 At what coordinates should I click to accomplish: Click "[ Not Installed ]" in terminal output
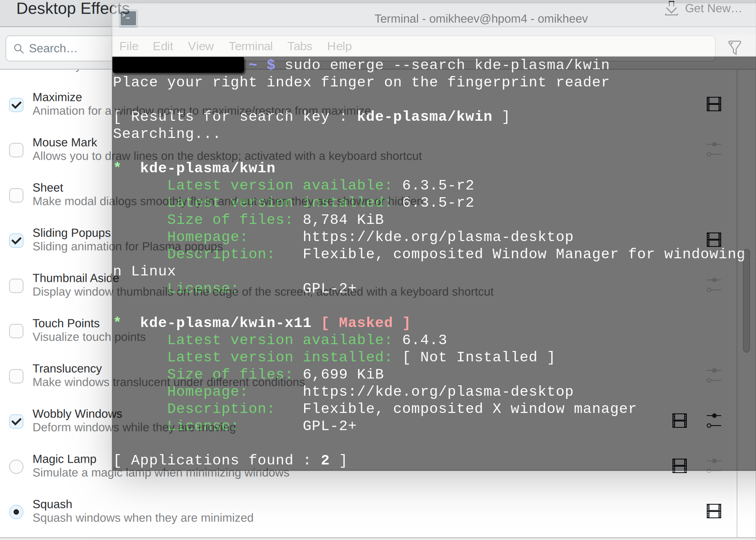[x=479, y=357]
